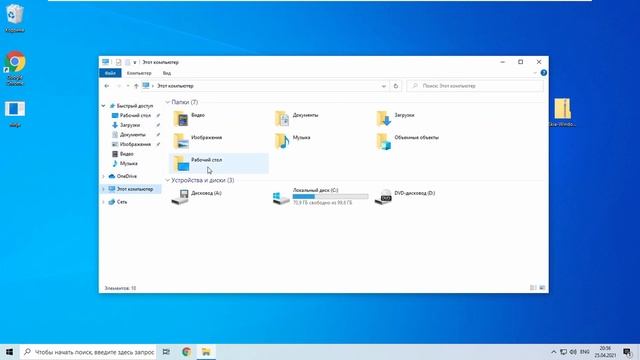Open the recent locations dropdown arrow
The image size is (640, 360).
(x=128, y=86)
